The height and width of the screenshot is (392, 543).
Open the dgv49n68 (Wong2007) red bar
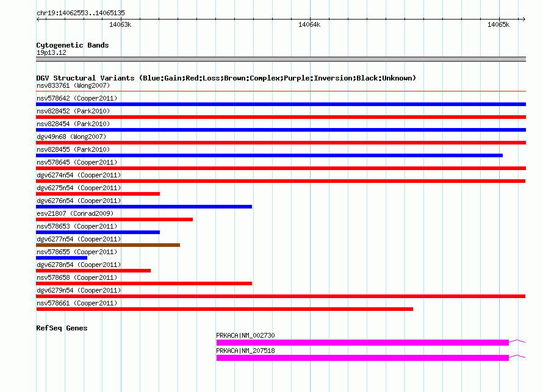click(x=281, y=143)
